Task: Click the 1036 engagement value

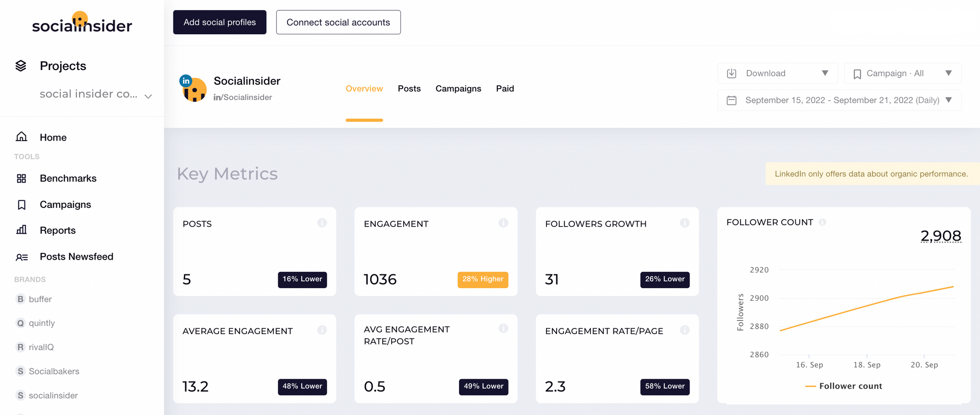Action: 380,279
